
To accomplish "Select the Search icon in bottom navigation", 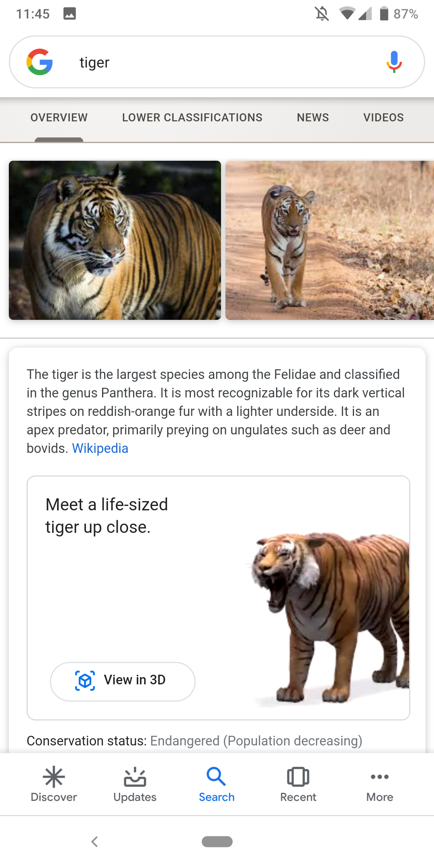I will 217,782.
